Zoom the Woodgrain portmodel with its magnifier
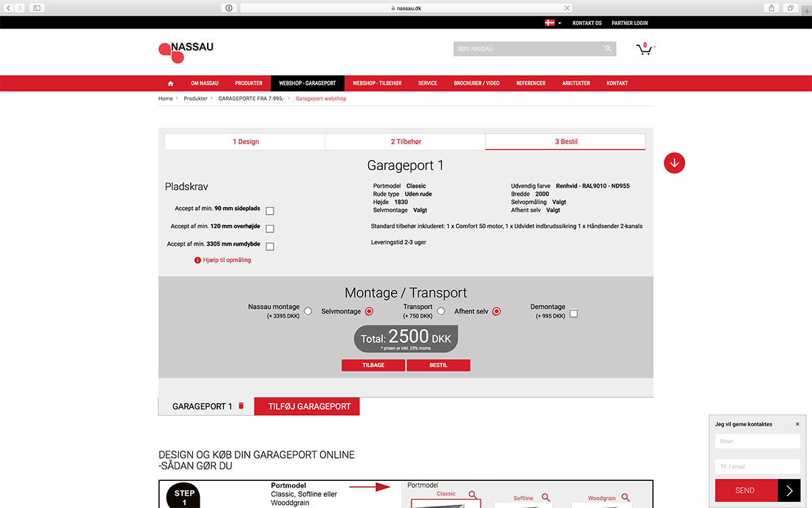This screenshot has height=508, width=812. click(x=625, y=498)
